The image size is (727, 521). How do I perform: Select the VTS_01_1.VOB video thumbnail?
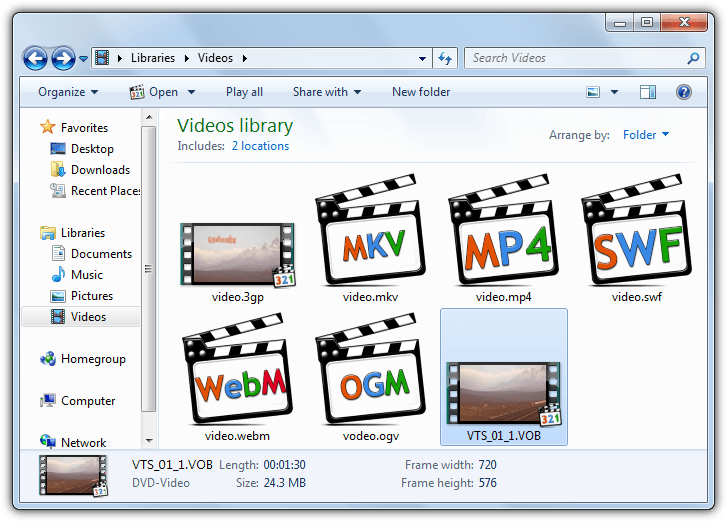(x=504, y=393)
